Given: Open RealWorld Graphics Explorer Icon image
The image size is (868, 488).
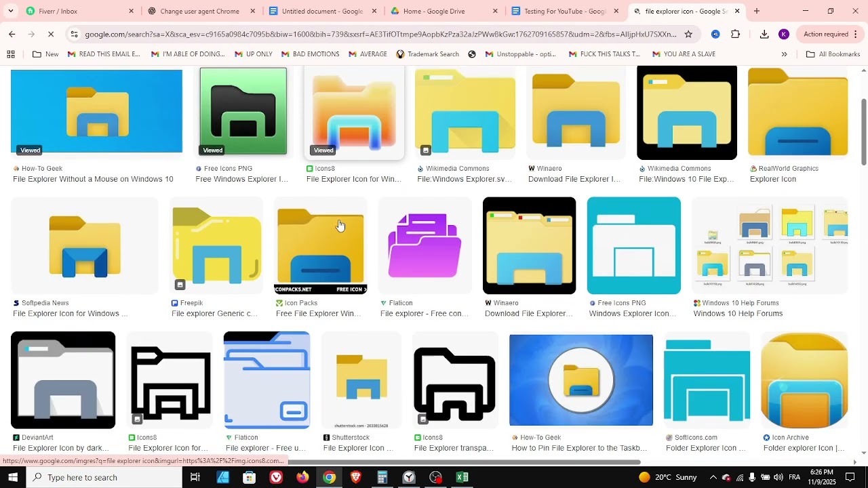Looking at the screenshot, I should tap(797, 113).
